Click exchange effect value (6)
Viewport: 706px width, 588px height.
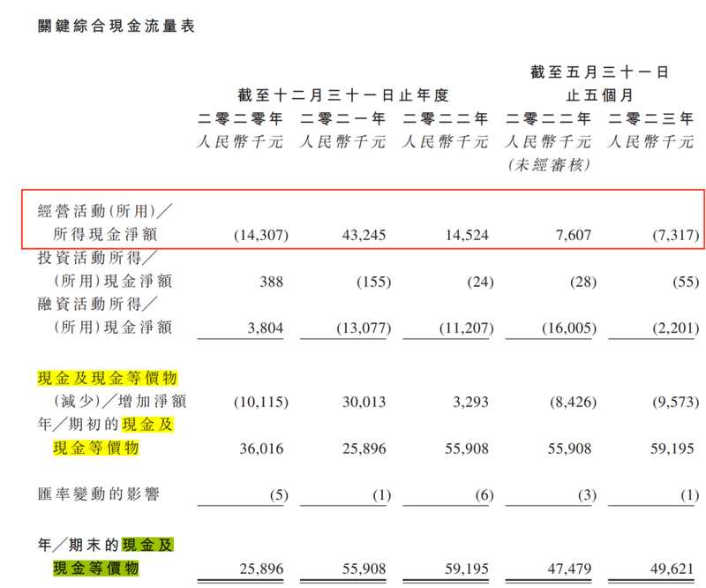click(x=484, y=495)
